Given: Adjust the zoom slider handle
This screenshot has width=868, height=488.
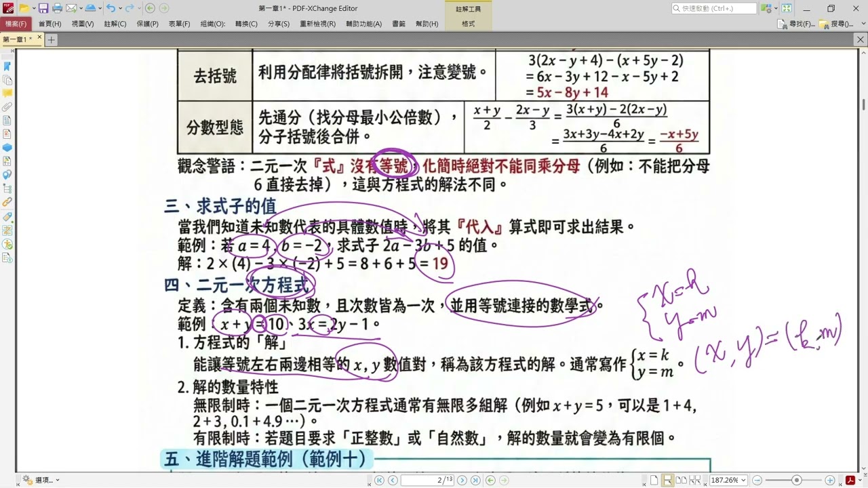Looking at the screenshot, I should pyautogui.click(x=796, y=480).
